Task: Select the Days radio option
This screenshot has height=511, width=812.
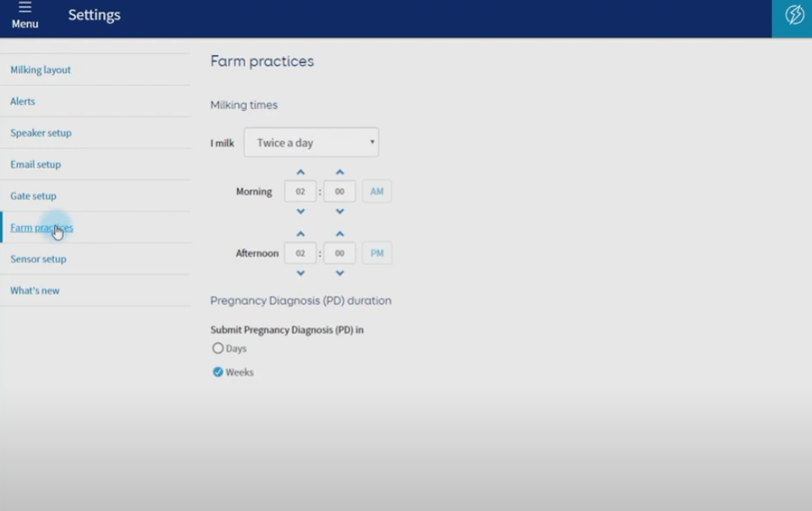Action: click(218, 348)
